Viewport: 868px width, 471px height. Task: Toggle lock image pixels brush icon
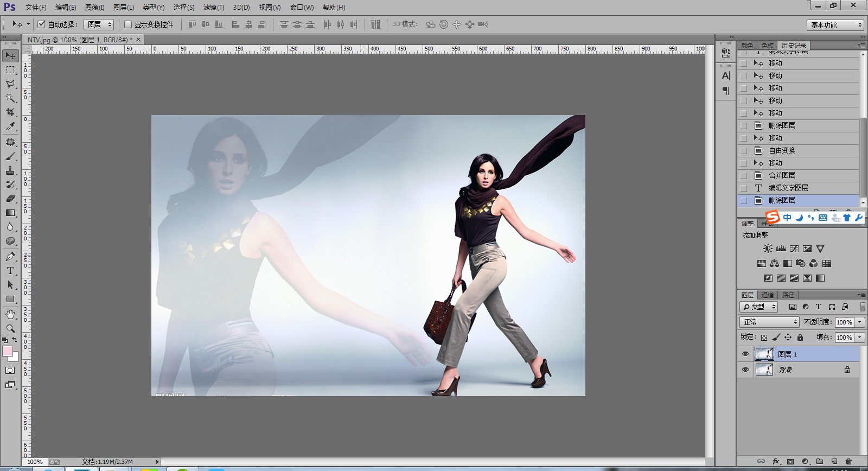tap(776, 338)
